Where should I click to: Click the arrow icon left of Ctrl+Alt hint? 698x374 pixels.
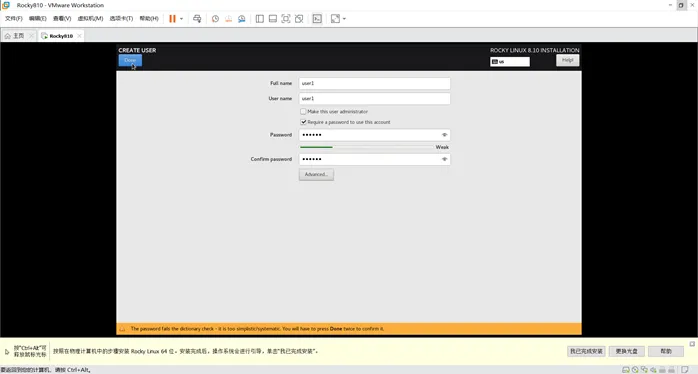click(x=7, y=351)
